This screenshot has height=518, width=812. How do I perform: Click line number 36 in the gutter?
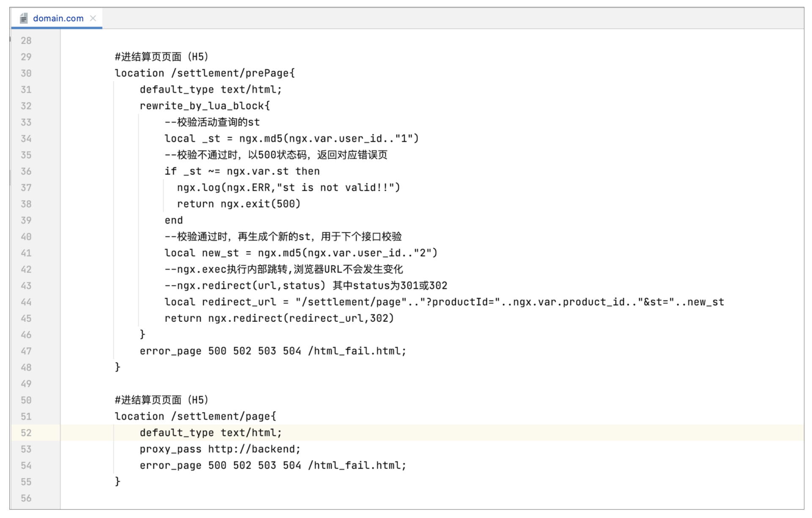tap(26, 171)
